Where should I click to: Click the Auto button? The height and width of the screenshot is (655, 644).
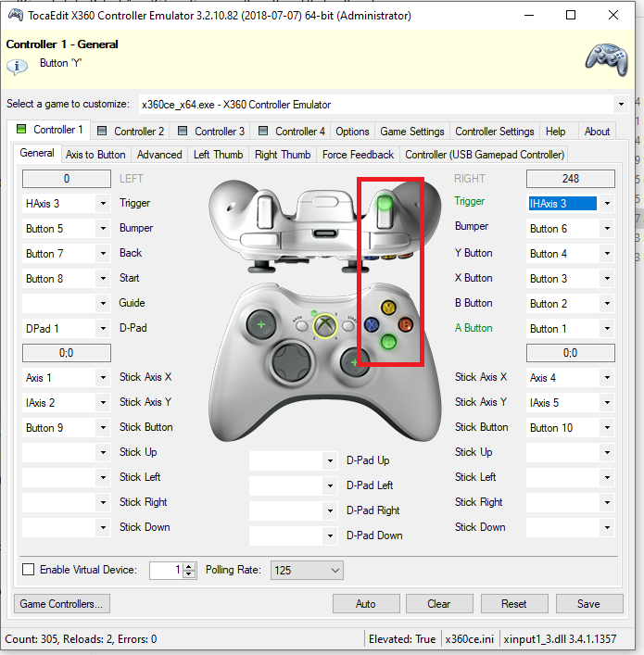pyautogui.click(x=366, y=604)
